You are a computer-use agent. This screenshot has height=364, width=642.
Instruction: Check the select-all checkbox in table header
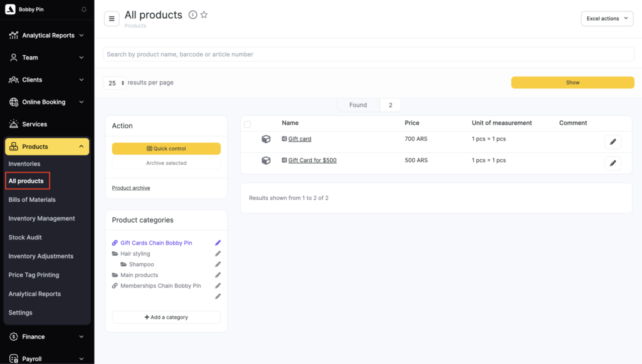click(247, 124)
